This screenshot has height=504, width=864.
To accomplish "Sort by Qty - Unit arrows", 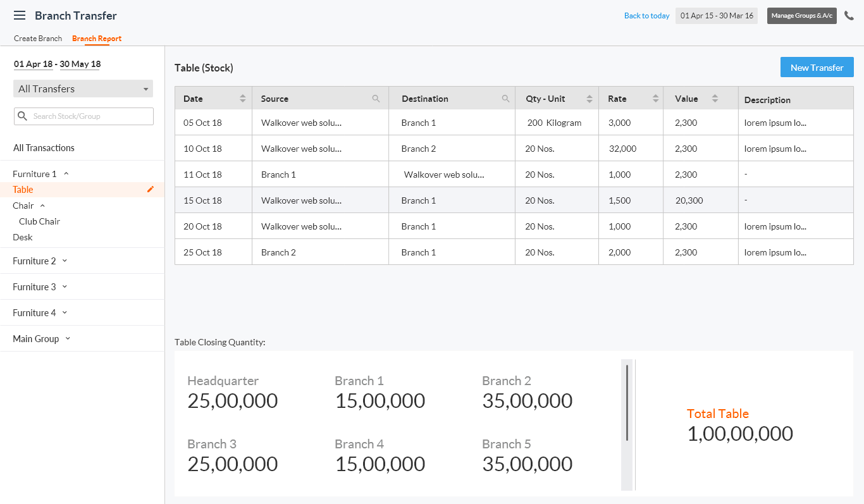I will tap(589, 99).
